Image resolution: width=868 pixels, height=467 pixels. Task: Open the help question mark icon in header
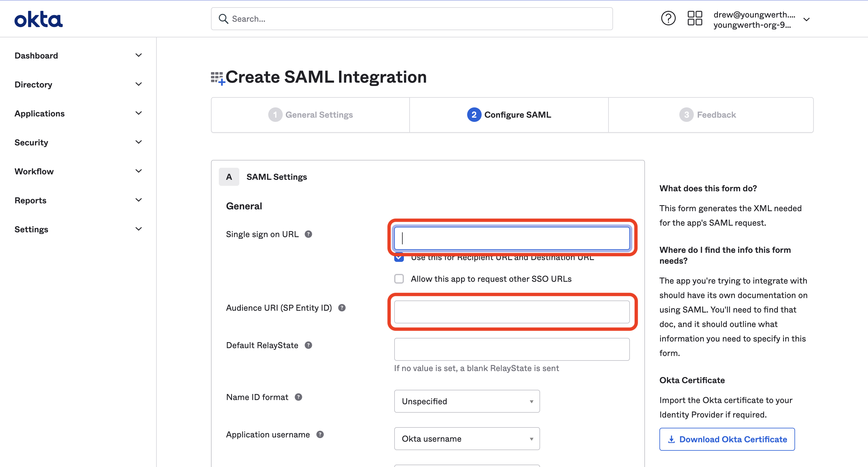pyautogui.click(x=668, y=18)
